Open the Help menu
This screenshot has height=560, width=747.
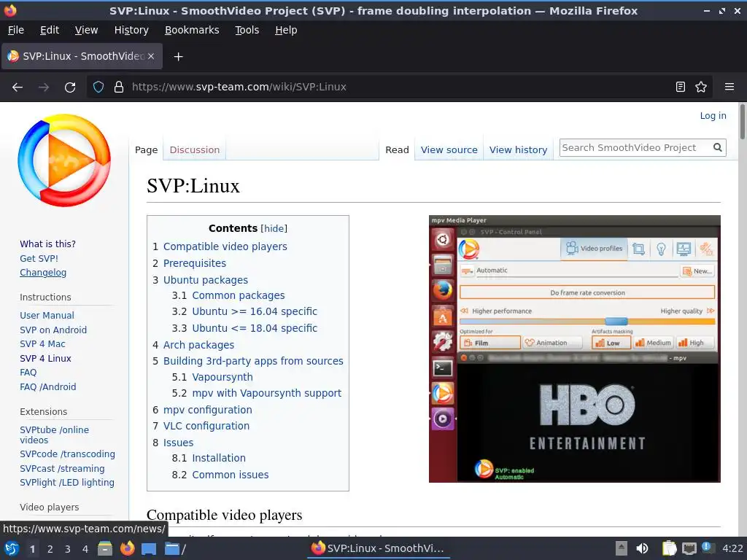coord(286,30)
